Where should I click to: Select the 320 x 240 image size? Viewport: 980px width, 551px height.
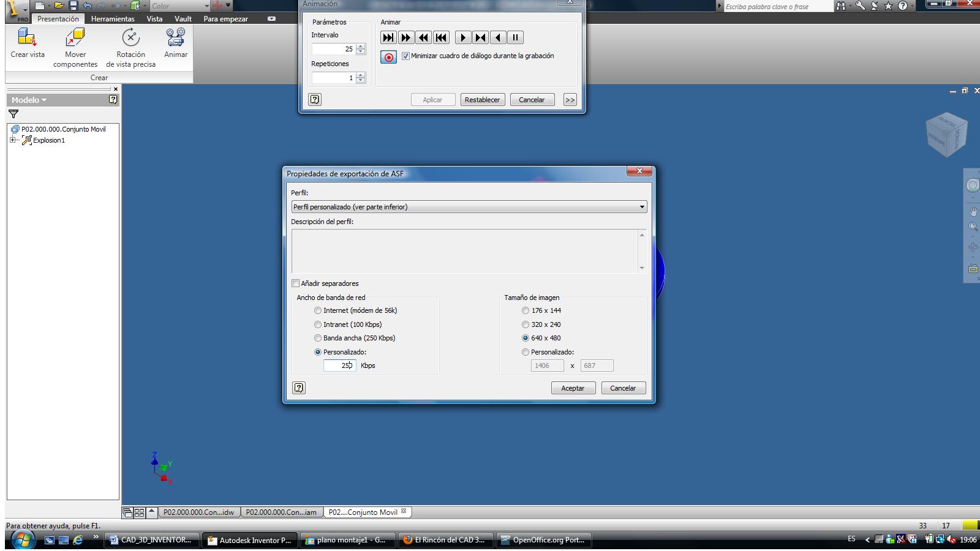[526, 324]
